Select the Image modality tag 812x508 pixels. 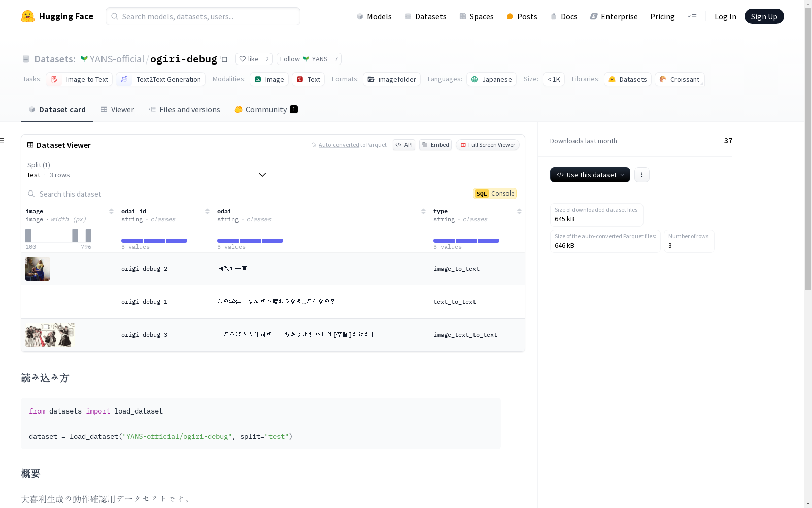[269, 79]
